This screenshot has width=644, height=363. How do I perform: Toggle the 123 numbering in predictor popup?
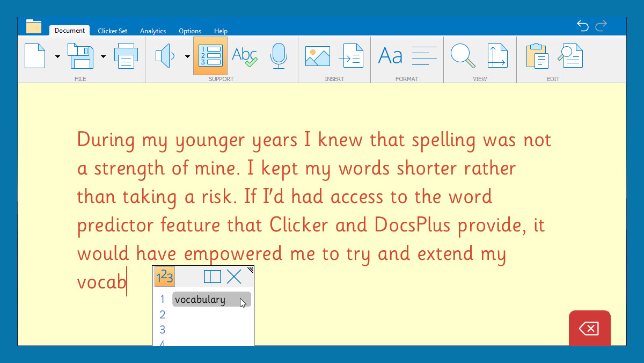(165, 277)
